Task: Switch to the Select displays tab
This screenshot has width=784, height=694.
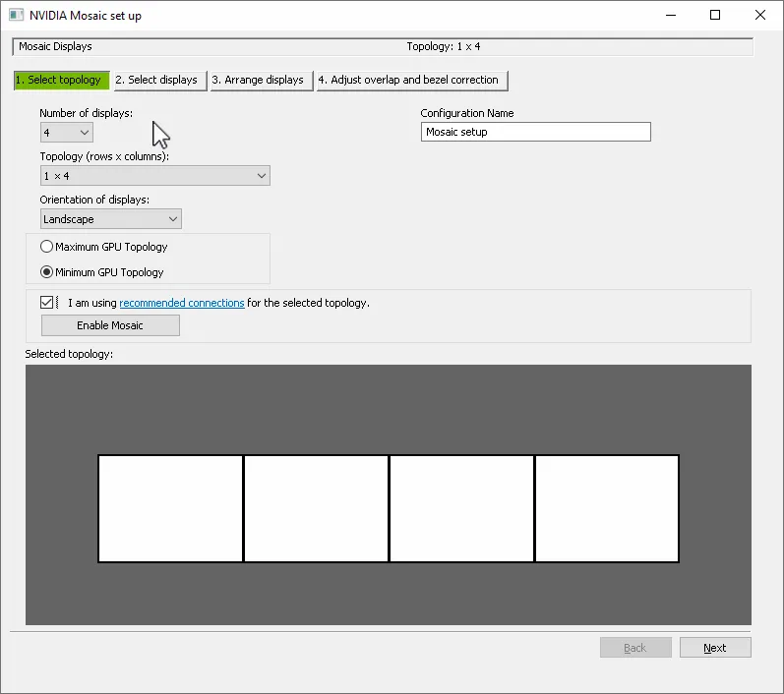Action: [x=160, y=80]
